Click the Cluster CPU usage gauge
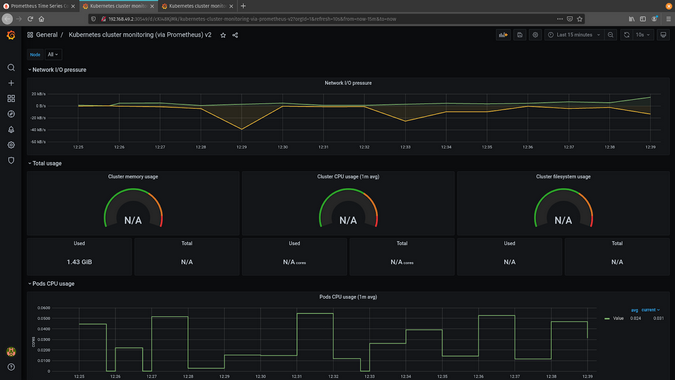Viewport: 675px width, 380px height. pyautogui.click(x=348, y=208)
